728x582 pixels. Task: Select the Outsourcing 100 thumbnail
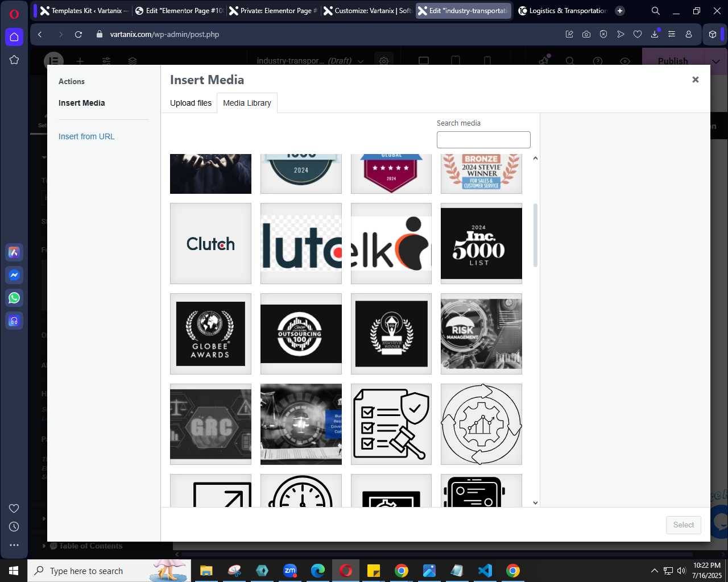(301, 334)
